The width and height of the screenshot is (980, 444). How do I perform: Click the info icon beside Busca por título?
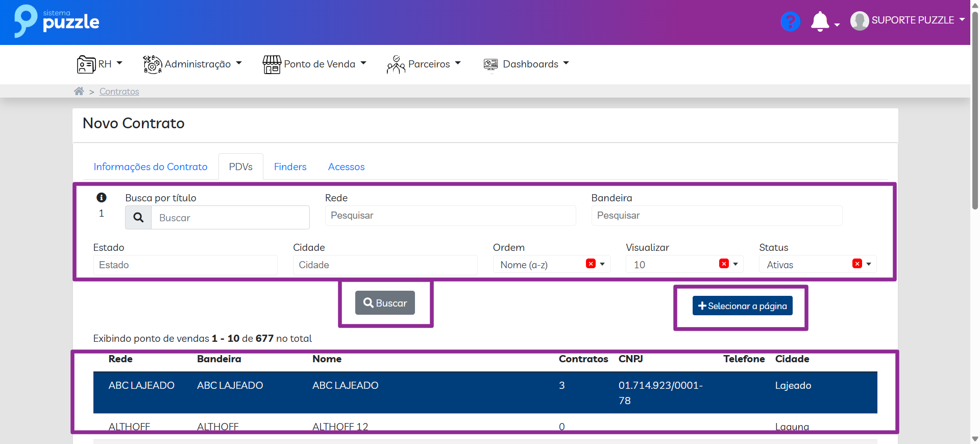[102, 197]
